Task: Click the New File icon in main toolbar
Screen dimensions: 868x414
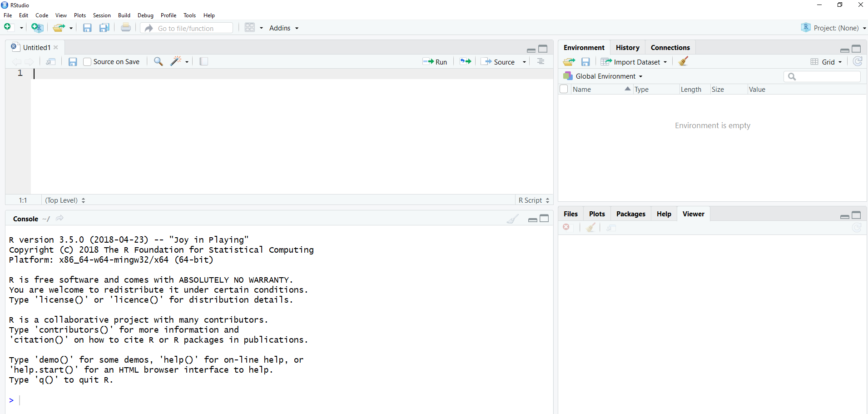Action: pyautogui.click(x=8, y=28)
